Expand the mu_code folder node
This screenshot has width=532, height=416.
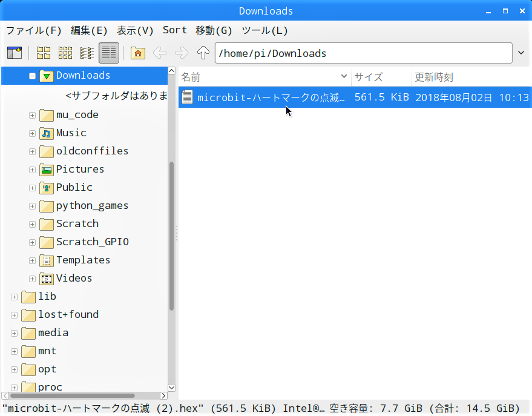(x=32, y=116)
